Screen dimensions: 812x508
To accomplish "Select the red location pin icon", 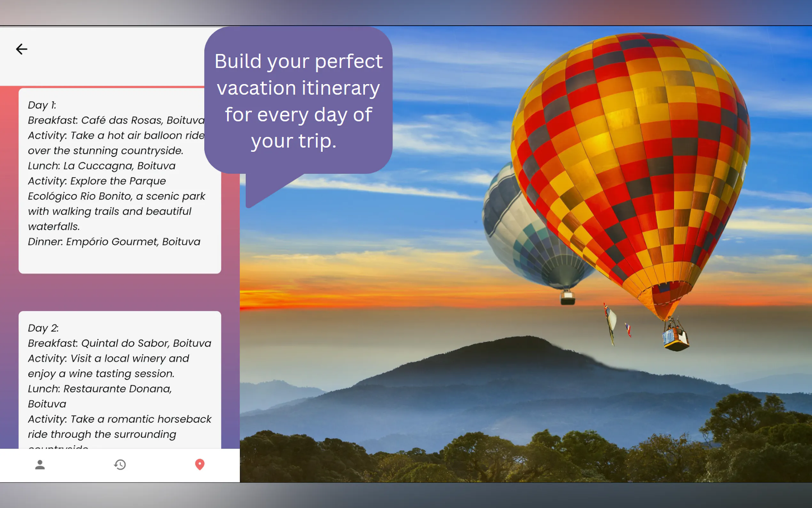I will click(x=200, y=465).
